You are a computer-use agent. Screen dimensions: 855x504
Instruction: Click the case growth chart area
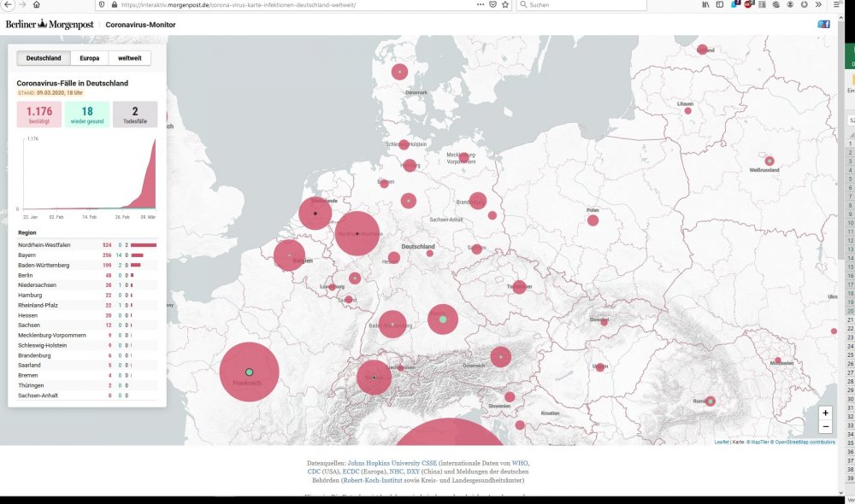click(89, 174)
